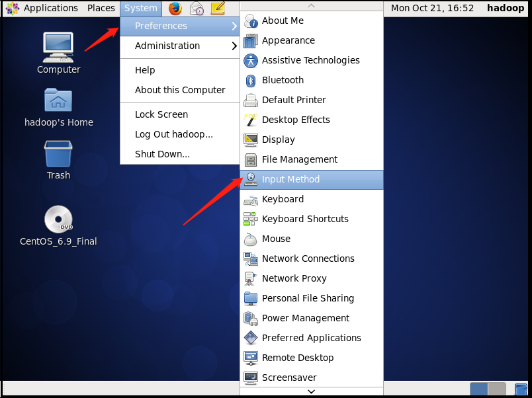The image size is (532, 398).
Task: Click Preferred Applications text label
Action: click(x=312, y=338)
